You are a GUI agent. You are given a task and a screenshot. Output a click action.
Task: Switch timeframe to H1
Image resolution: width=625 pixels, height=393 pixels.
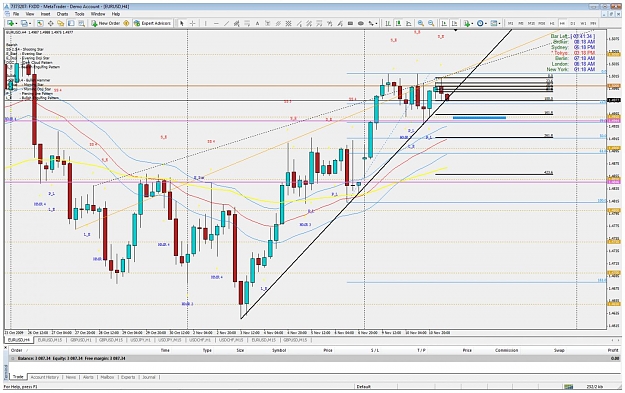(552, 24)
